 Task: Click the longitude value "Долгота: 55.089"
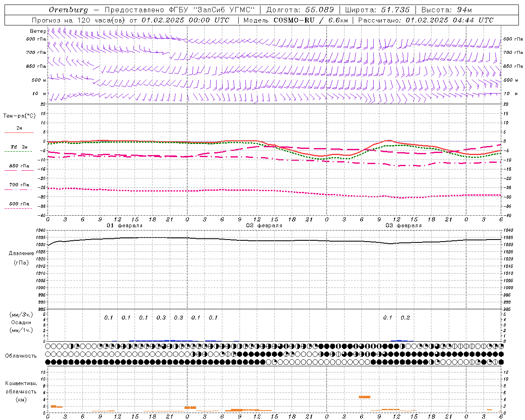tap(300, 10)
